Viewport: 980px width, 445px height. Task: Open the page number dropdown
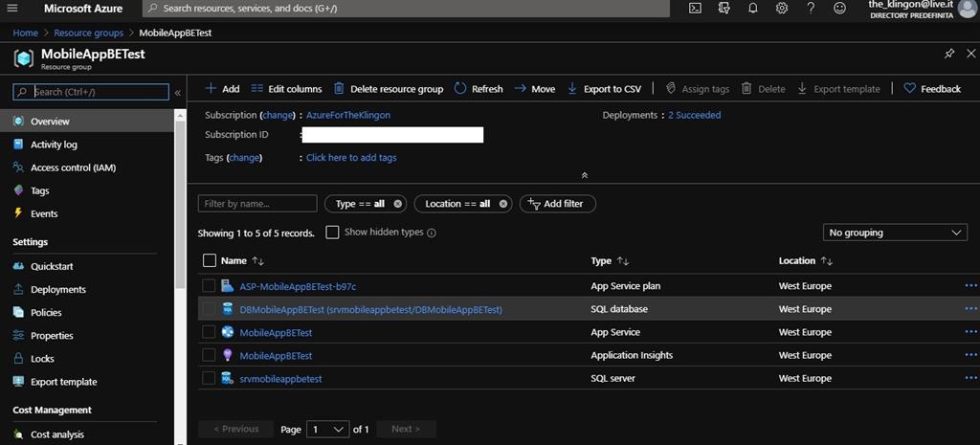tap(328, 429)
